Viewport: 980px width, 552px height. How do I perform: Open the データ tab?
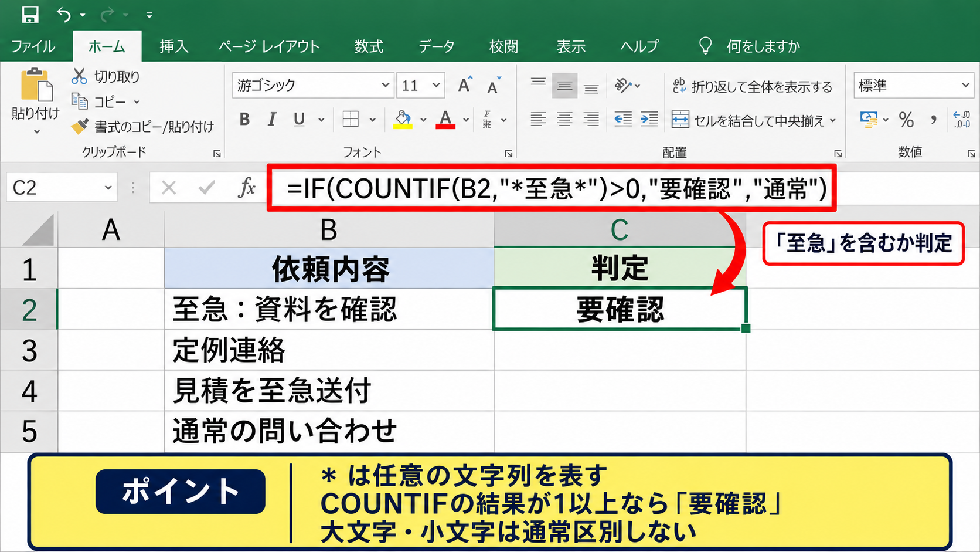click(x=436, y=46)
